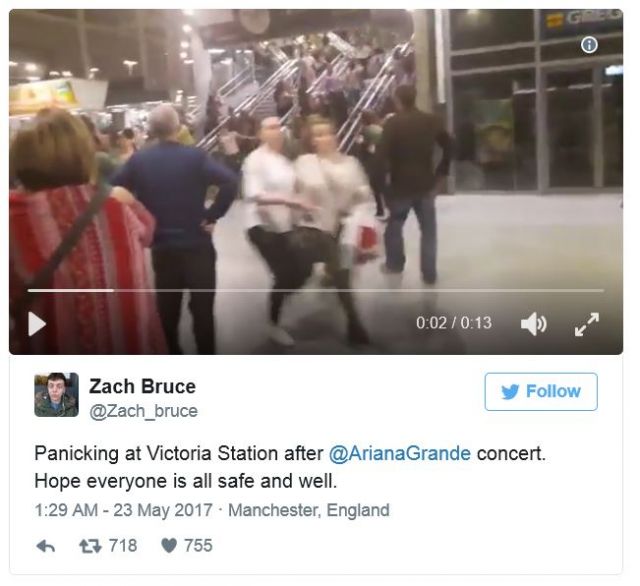
Task: Click the 755 likes count
Action: point(198,546)
